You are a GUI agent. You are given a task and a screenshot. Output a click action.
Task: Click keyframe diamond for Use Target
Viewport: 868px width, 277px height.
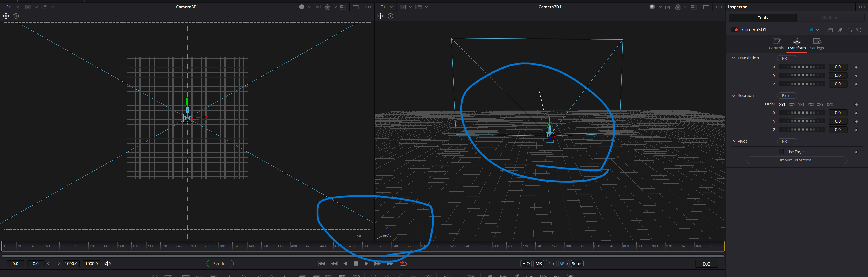856,152
